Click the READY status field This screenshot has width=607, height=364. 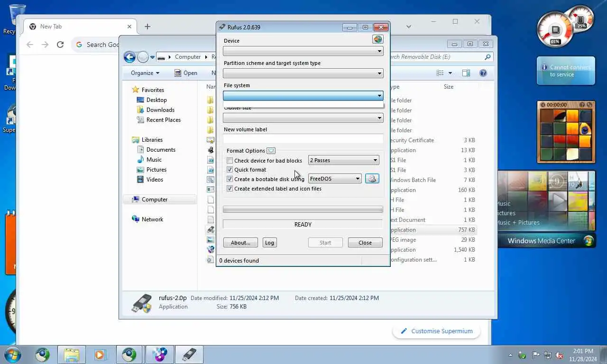pyautogui.click(x=303, y=224)
